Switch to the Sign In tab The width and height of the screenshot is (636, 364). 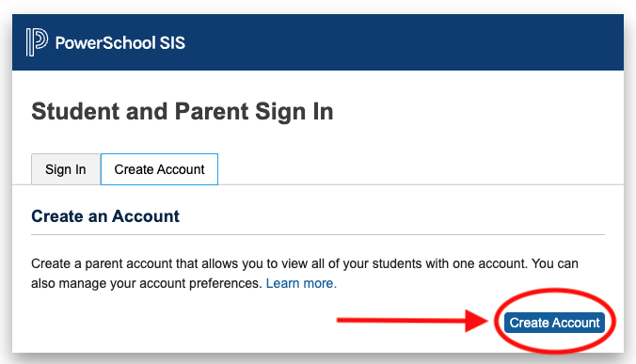66,169
